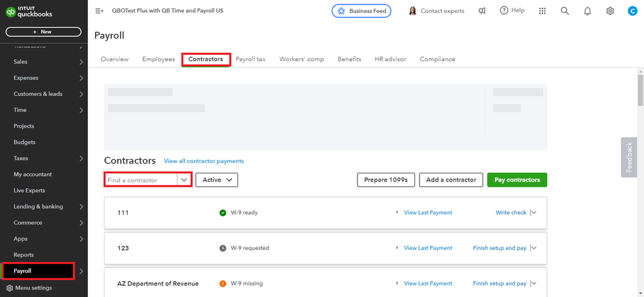Click View all contractor payments link

point(204,161)
